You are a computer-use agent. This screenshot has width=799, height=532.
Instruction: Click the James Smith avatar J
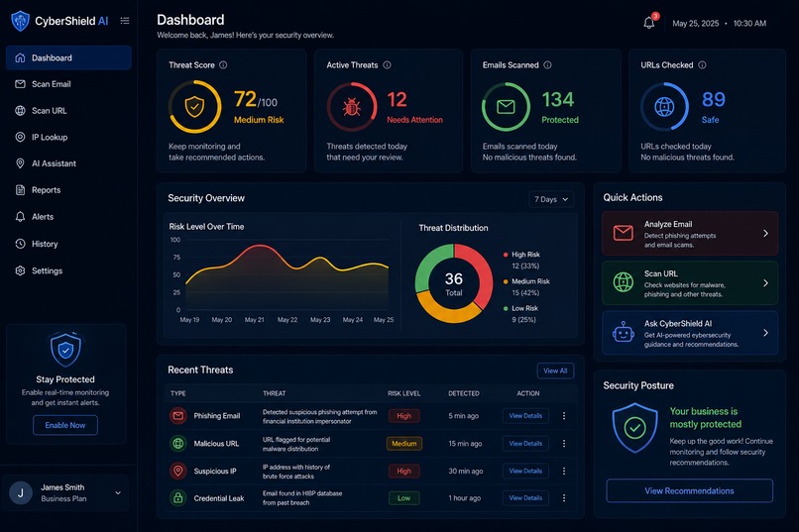pos(21,492)
